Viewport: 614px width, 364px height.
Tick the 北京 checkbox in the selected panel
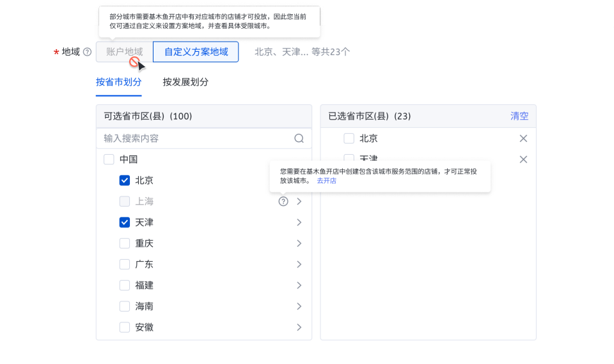[349, 138]
